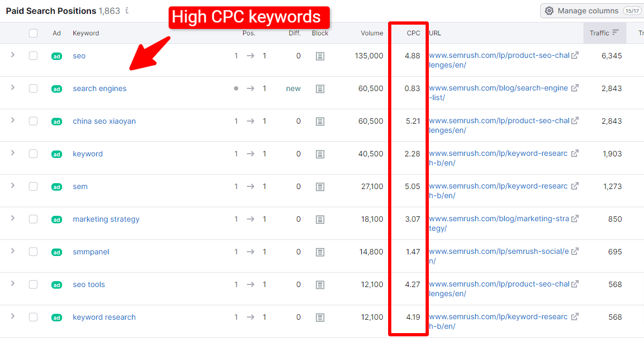644x339 pixels.
Task: Check the box for search engines keyword
Action: point(33,88)
